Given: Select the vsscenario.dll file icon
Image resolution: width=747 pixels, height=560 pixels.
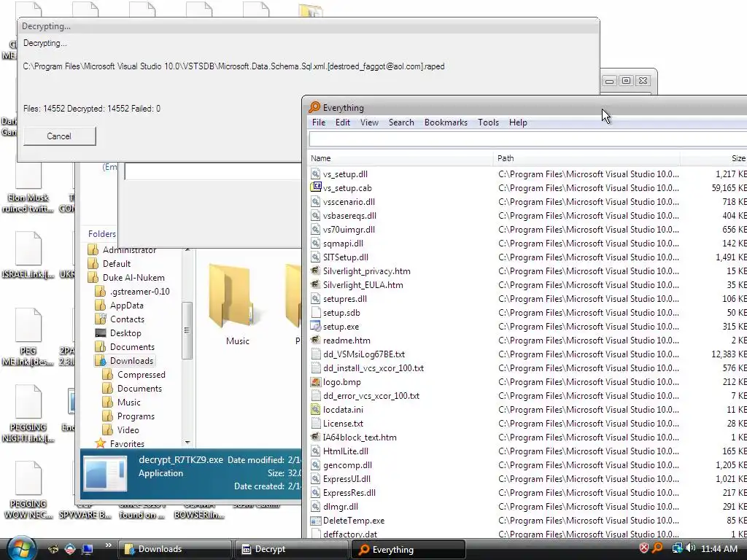Looking at the screenshot, I should click(x=315, y=201).
